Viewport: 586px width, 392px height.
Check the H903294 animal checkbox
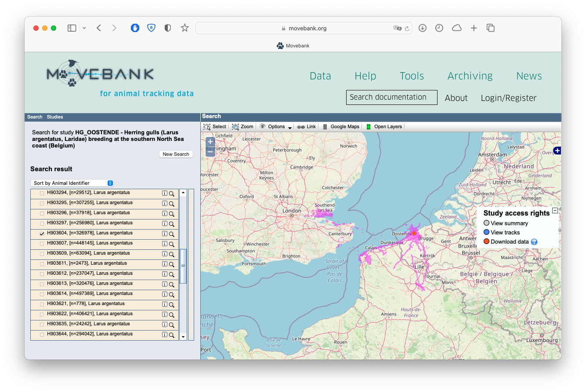(42, 194)
